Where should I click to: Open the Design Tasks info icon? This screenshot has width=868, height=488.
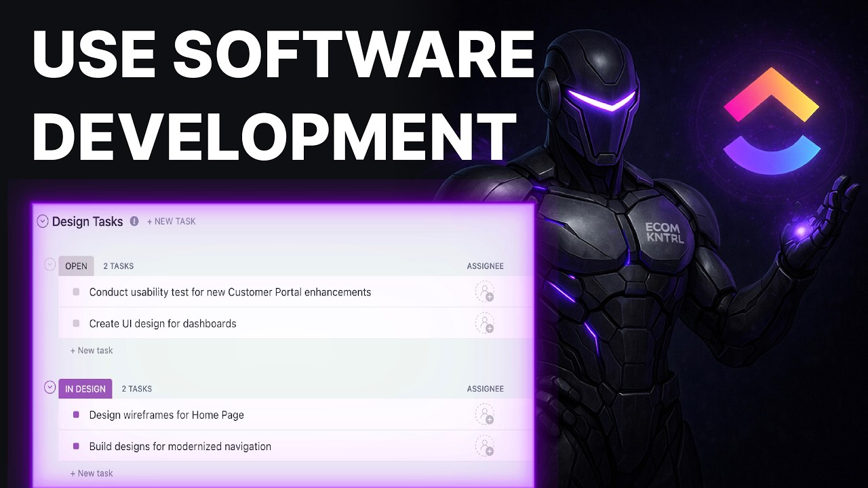click(134, 221)
